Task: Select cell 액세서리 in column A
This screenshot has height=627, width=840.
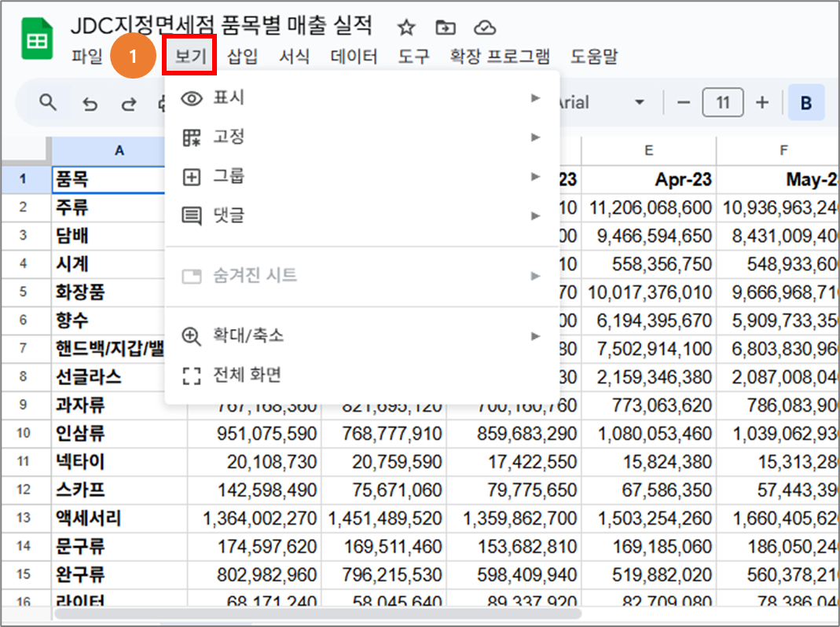Action: (x=119, y=519)
